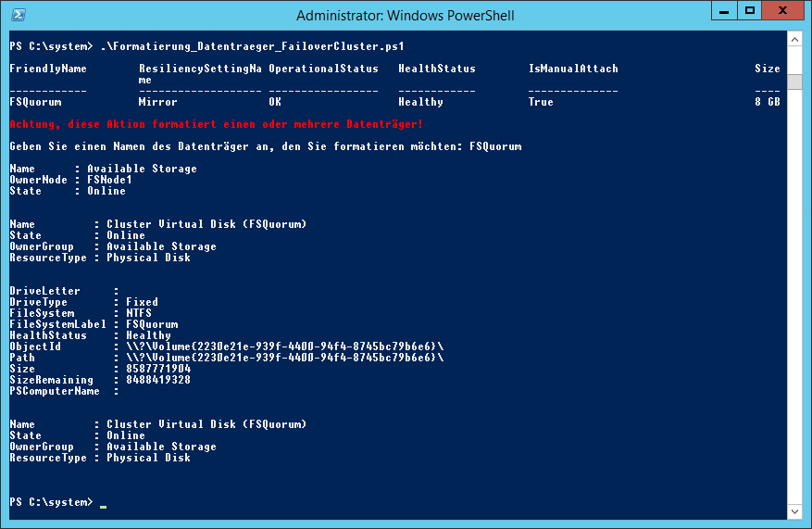Click the vertical scrollbar thumb
Viewport: 812px width, 529px height.
(794, 82)
